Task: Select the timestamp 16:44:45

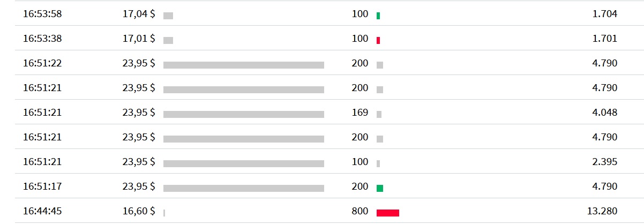Action: point(42,211)
